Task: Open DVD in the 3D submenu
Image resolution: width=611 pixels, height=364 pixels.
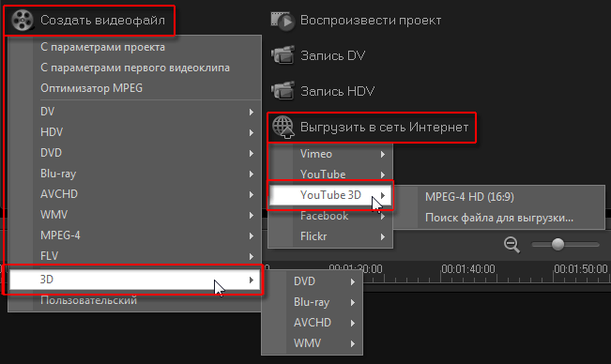Action: point(313,281)
